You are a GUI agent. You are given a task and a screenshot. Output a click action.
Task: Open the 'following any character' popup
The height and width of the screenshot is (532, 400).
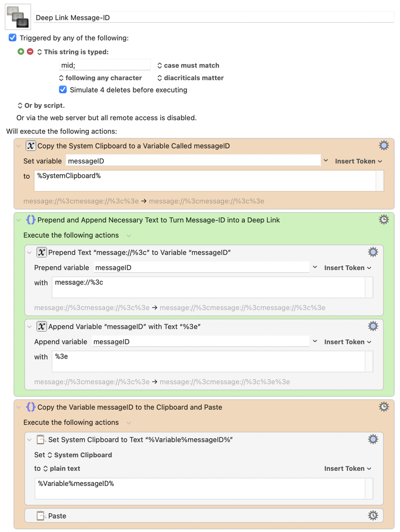point(100,78)
